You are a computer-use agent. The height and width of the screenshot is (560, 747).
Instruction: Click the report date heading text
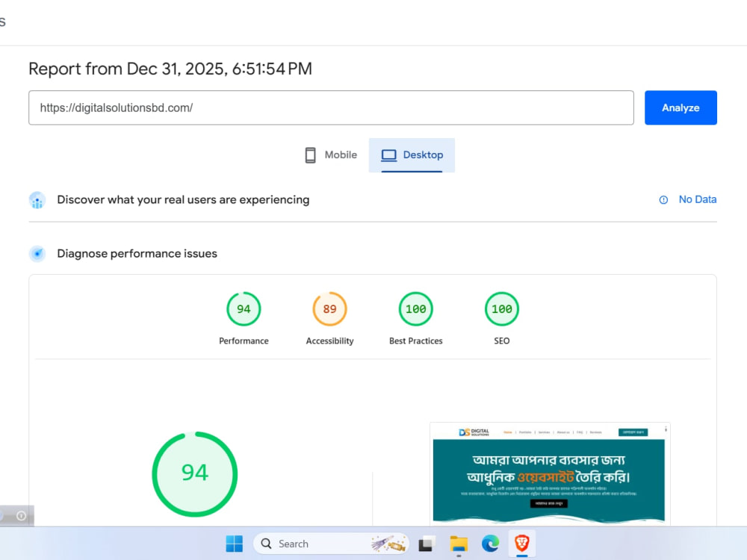(x=170, y=69)
